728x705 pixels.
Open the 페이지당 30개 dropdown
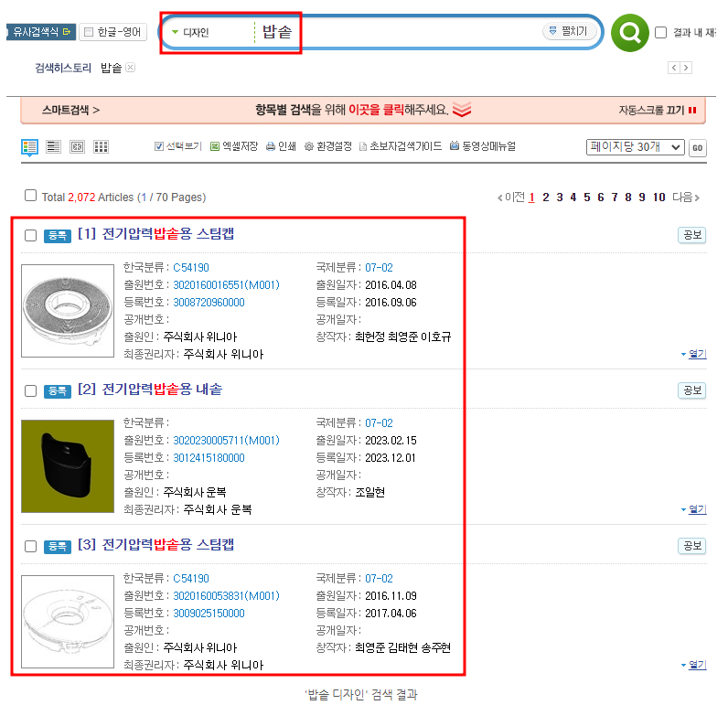(x=635, y=147)
